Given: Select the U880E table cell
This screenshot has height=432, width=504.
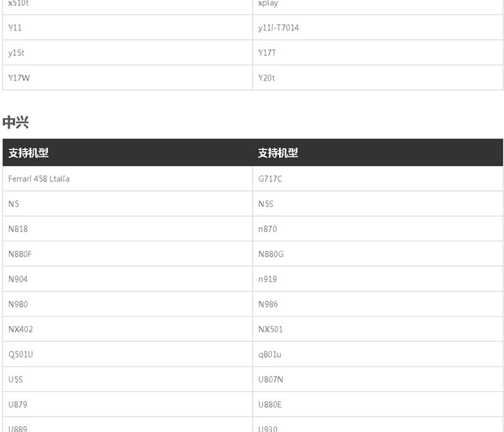Looking at the screenshot, I should [270, 405].
